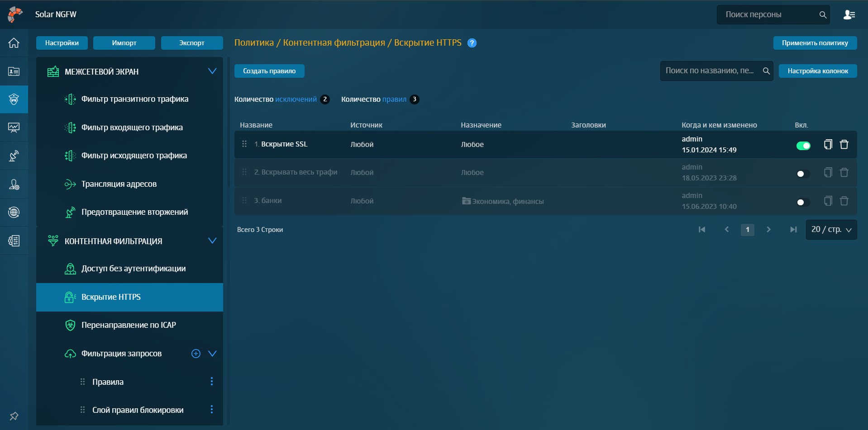Open options for Слой правил блокировки

point(211,410)
